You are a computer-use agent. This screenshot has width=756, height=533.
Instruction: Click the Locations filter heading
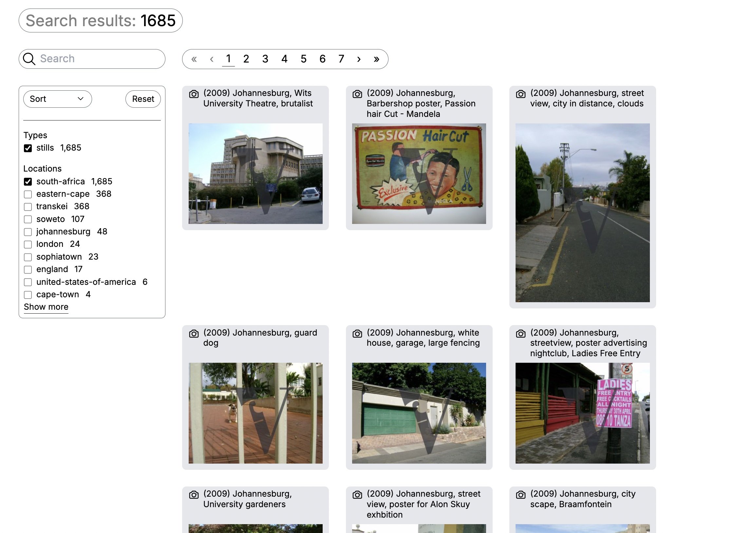coord(43,169)
